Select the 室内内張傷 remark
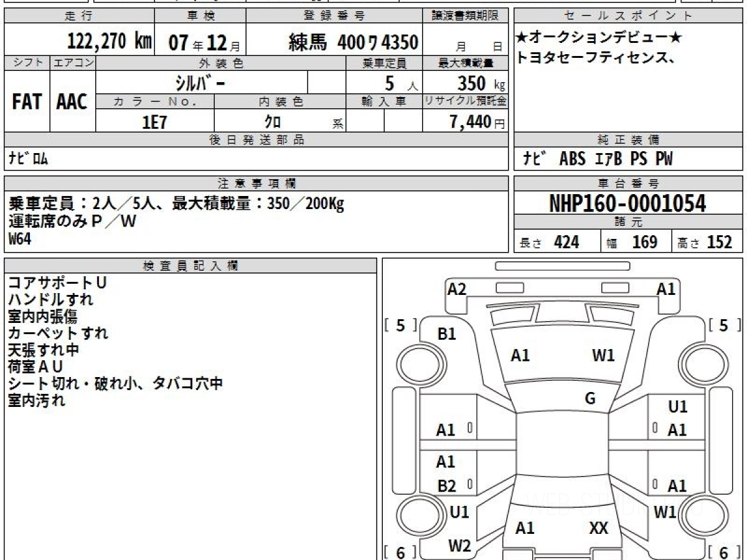This screenshot has width=747, height=560. click(x=43, y=316)
